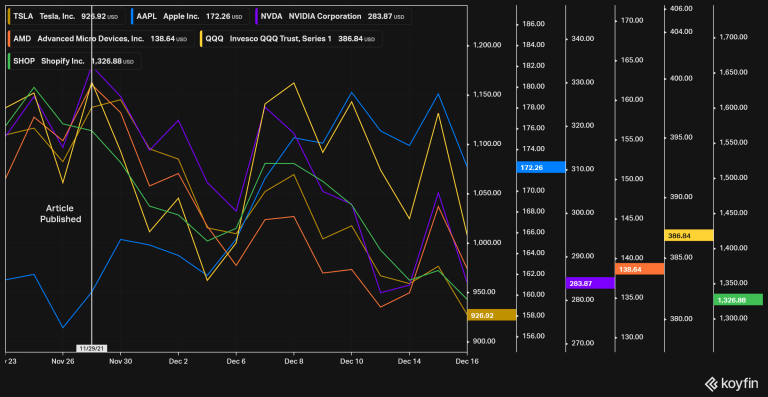
Task: Click the 1,200.00 TSLA axis tick
Action: click(486, 45)
